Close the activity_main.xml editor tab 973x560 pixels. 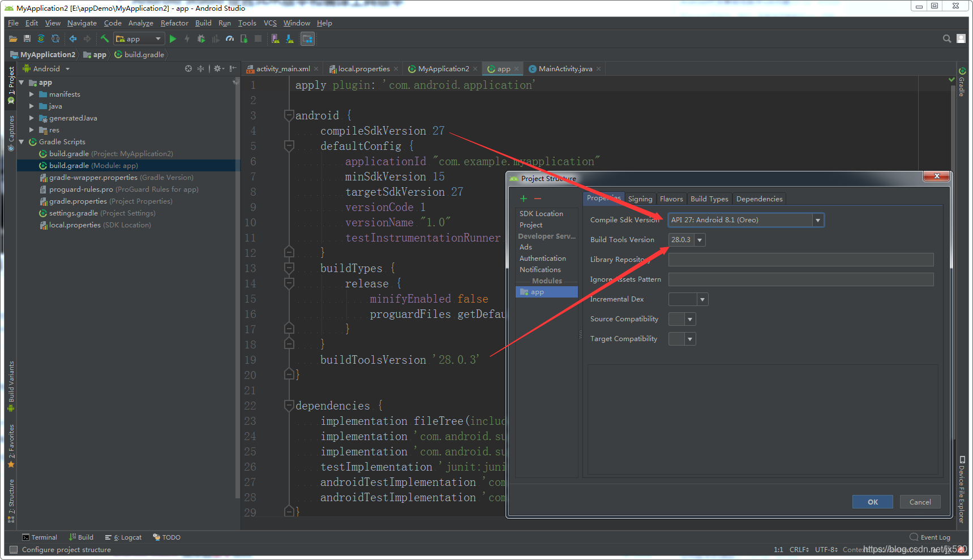(x=316, y=69)
